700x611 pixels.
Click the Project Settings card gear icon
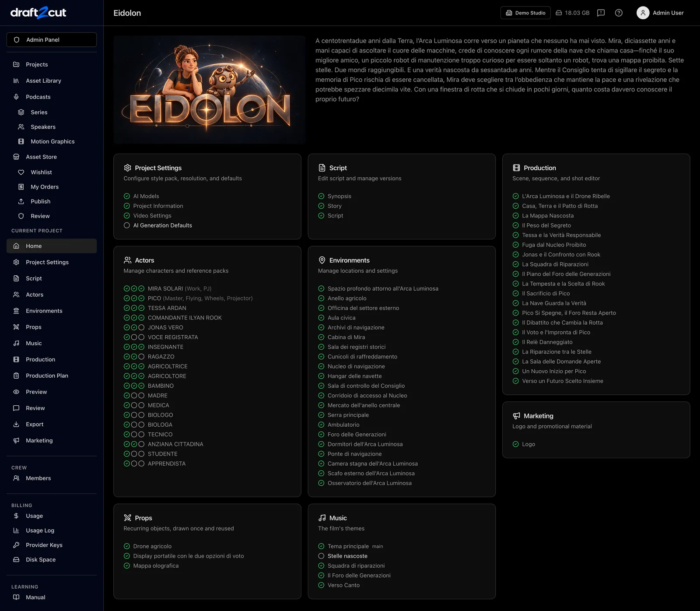coord(127,168)
